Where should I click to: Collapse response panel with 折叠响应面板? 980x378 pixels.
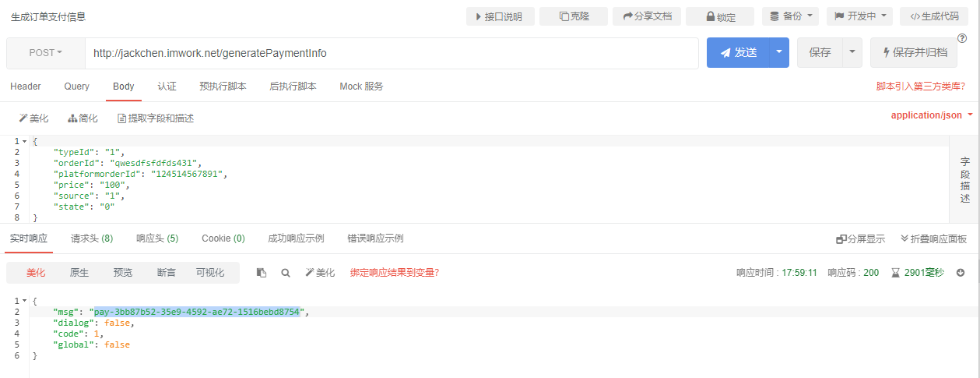[934, 239]
